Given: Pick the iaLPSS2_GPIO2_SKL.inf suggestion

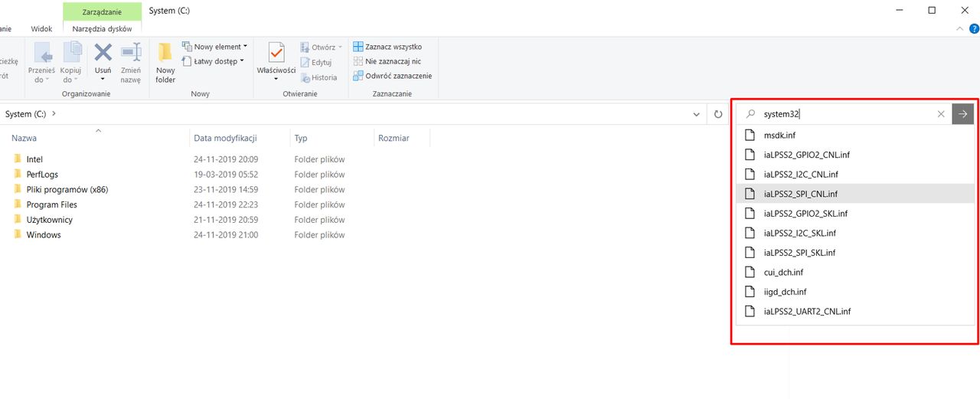Looking at the screenshot, I should [854, 214].
